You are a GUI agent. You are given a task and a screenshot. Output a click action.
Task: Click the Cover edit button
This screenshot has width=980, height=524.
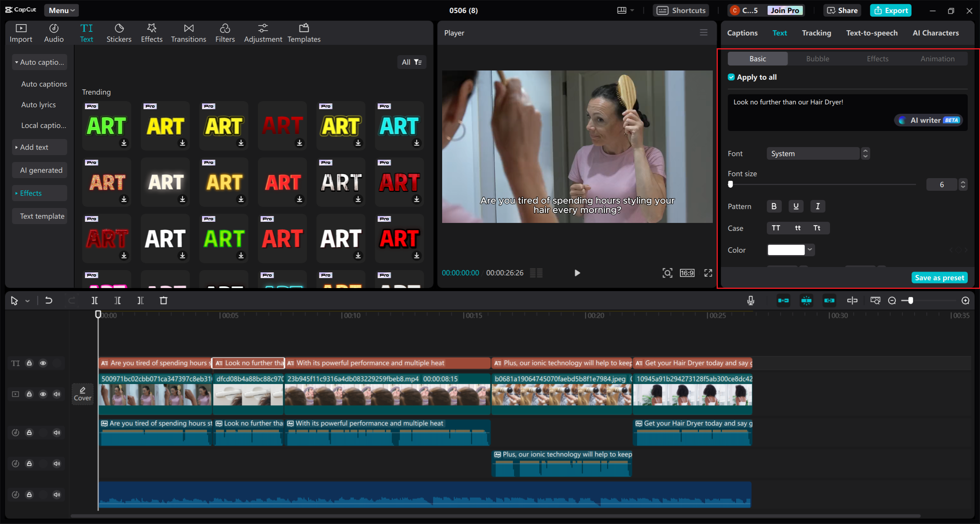click(82, 394)
